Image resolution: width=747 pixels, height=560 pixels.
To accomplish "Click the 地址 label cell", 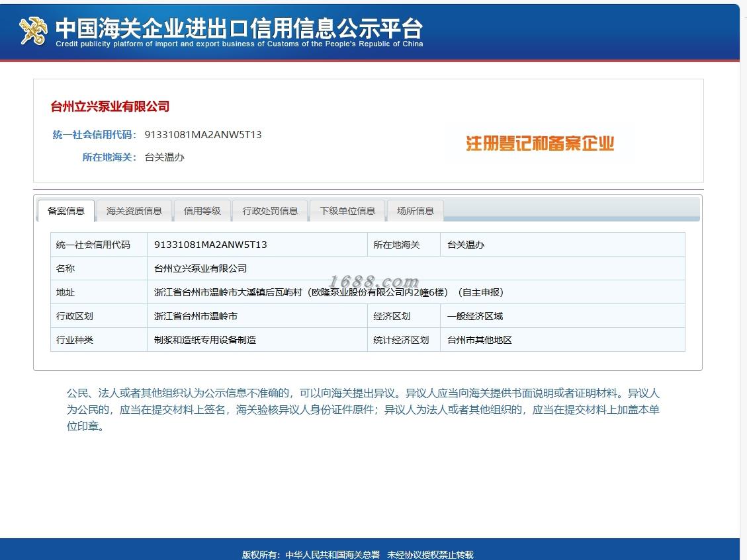I will point(99,292).
